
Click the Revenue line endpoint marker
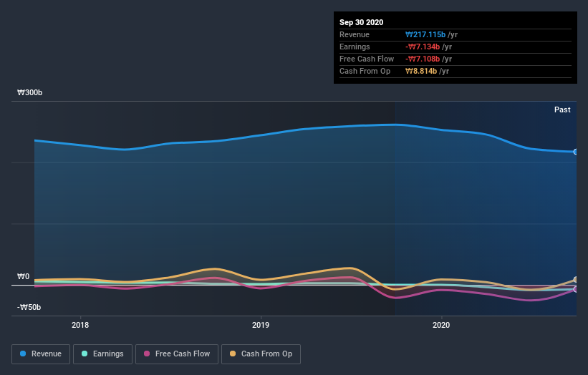[576, 152]
